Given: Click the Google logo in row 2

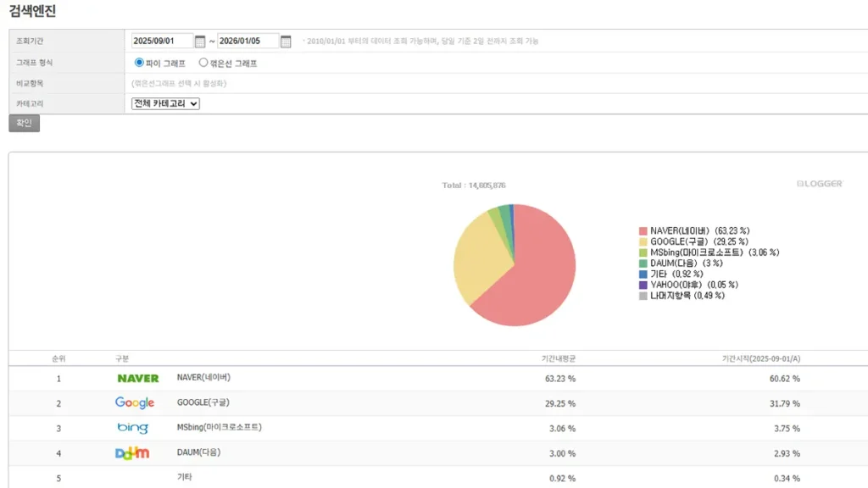Looking at the screenshot, I should coord(133,403).
